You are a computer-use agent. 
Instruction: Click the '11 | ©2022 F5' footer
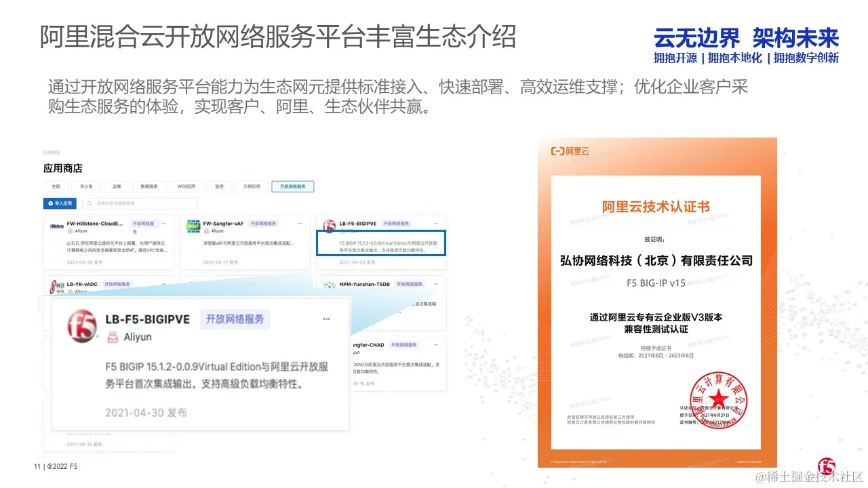pyautogui.click(x=56, y=467)
